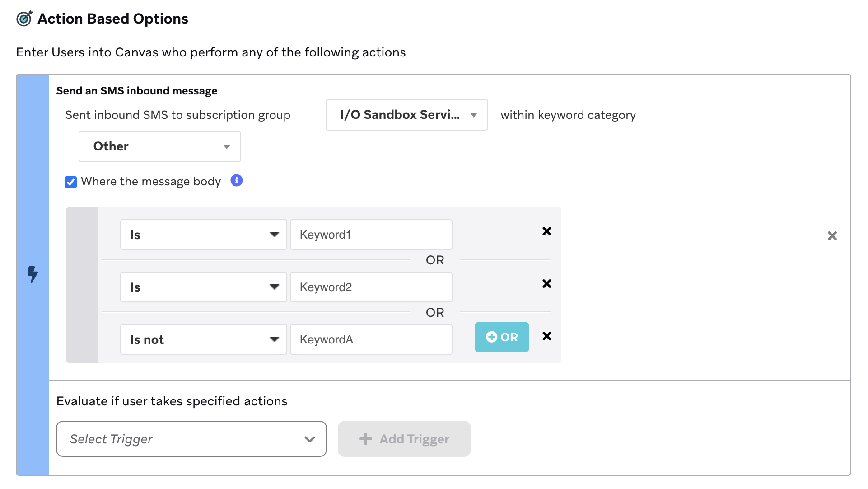Click into the Keyword2 text field
This screenshot has height=489, width=868.
click(x=371, y=287)
